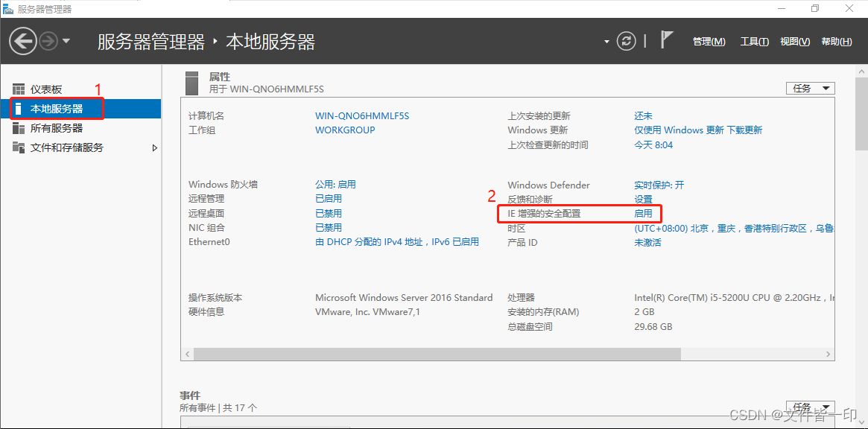Click 已禁用 next to NIC 组合
This screenshot has width=868, height=429.
point(329,227)
